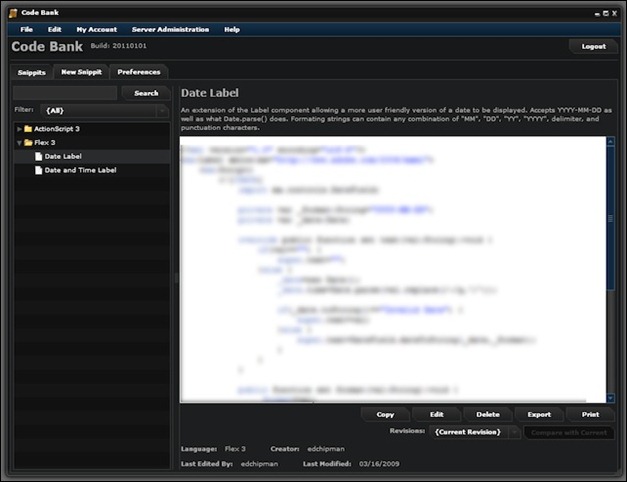Switch to the Preferences tab

coord(138,72)
